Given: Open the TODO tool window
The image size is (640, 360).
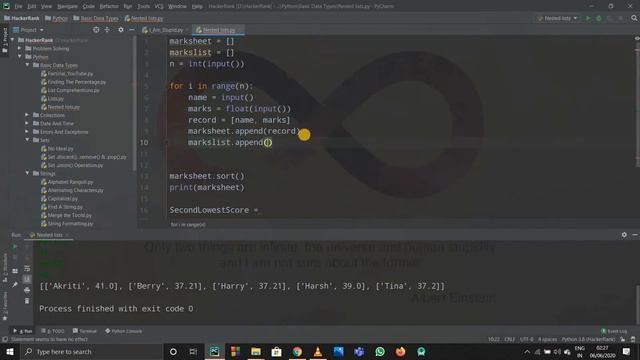Looking at the screenshot, I should 53,331.
